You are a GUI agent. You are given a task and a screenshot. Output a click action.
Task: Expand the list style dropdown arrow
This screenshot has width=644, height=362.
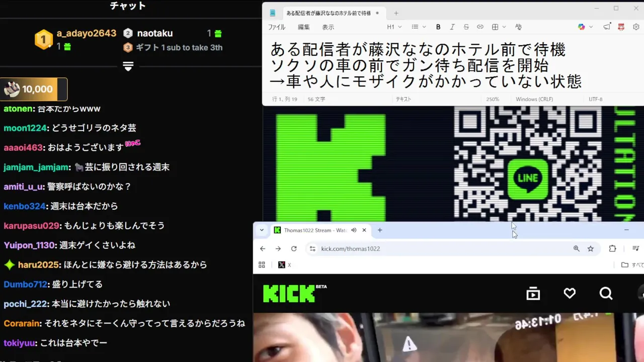424,27
